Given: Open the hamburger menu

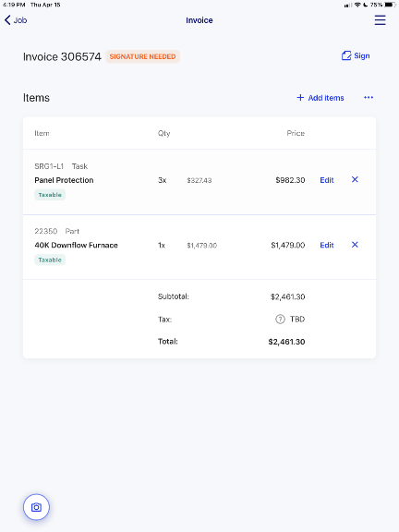Looking at the screenshot, I should coord(380,20).
